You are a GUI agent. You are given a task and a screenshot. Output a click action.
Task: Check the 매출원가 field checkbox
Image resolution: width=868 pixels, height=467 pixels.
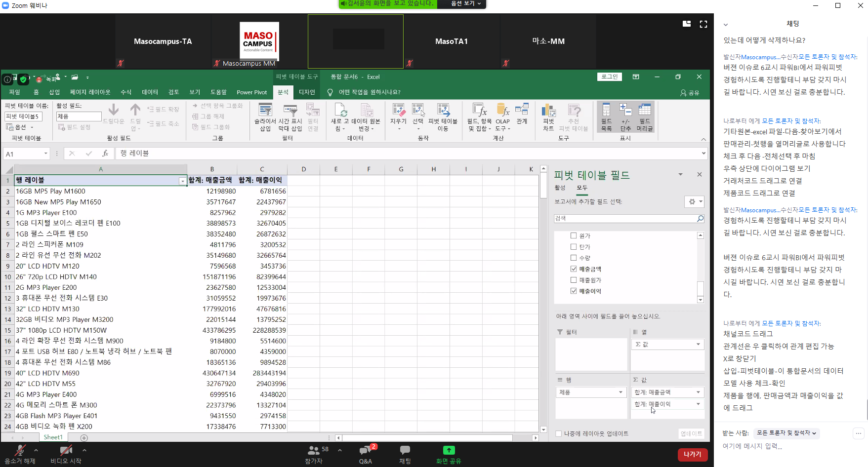tap(574, 280)
